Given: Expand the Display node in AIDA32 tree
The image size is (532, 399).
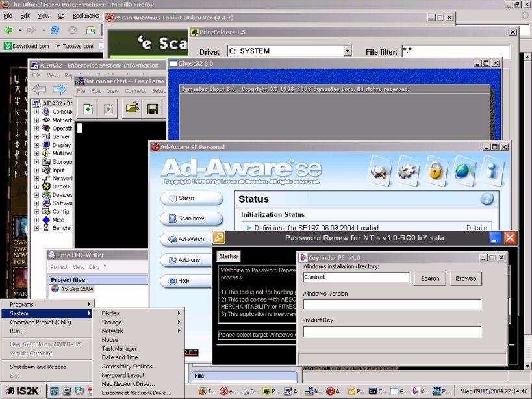Looking at the screenshot, I should pos(36,145).
